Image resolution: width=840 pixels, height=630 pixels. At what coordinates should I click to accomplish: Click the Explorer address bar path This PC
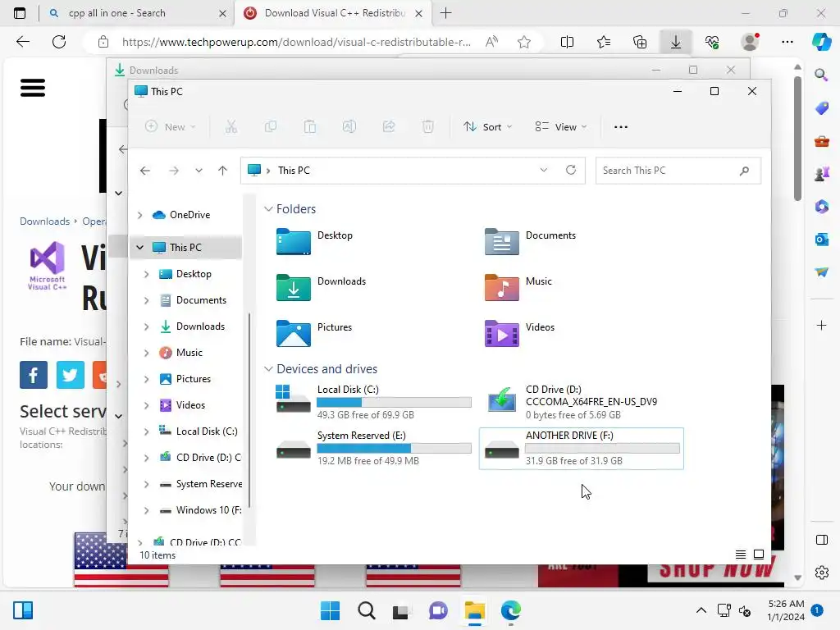click(294, 171)
